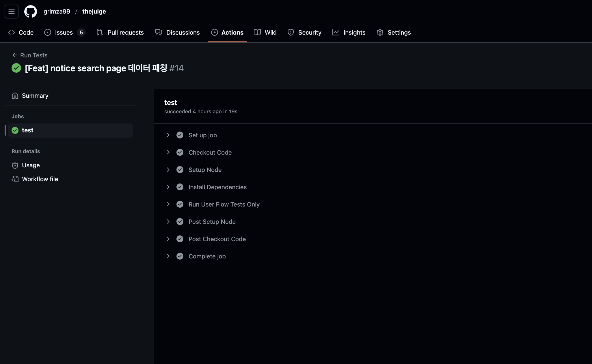Viewport: 592px width, 364px height.
Task: Open the hamburger navigation menu
Action: click(12, 12)
